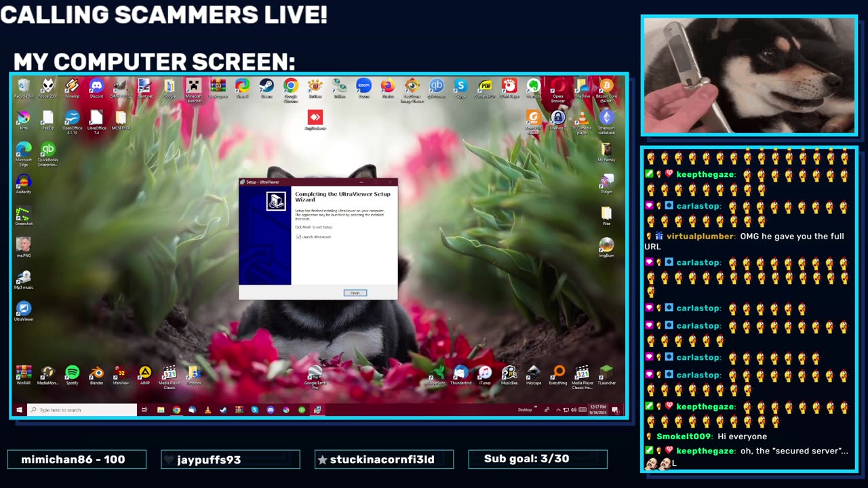Select the Steam desktop shortcut
This screenshot has height=488, width=868.
(267, 89)
